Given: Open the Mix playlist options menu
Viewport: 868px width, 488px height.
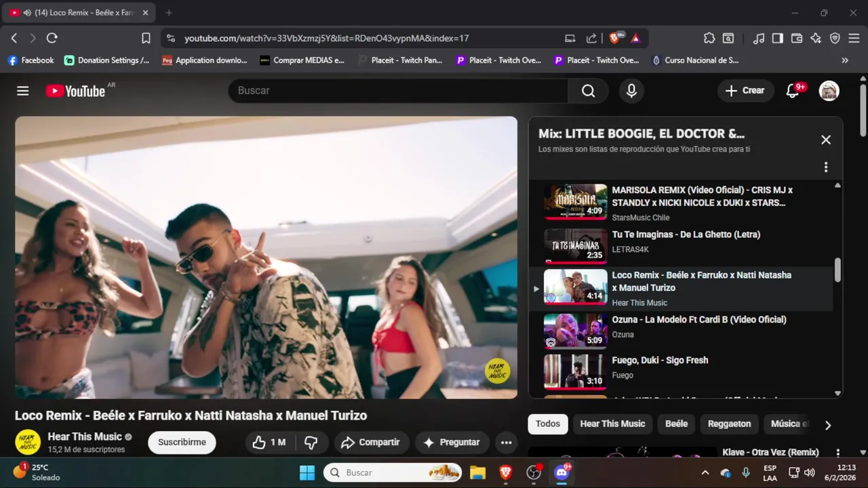Looking at the screenshot, I should tap(826, 167).
